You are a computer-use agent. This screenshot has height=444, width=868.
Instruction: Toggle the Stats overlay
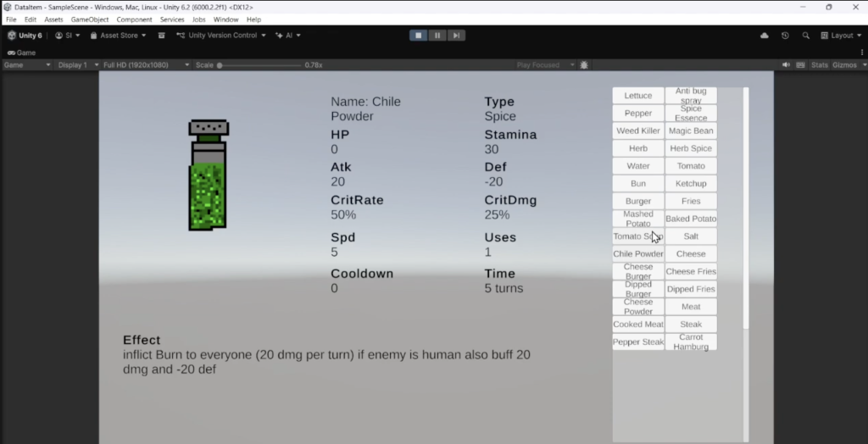point(819,65)
